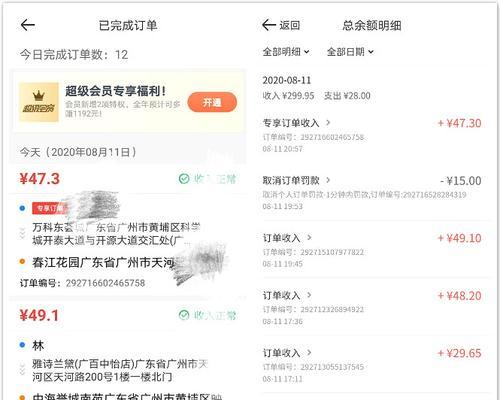Viewport: 500px width, 400px height.
Task: Tap green check icon beside ¥47.3 order
Action: (184, 179)
